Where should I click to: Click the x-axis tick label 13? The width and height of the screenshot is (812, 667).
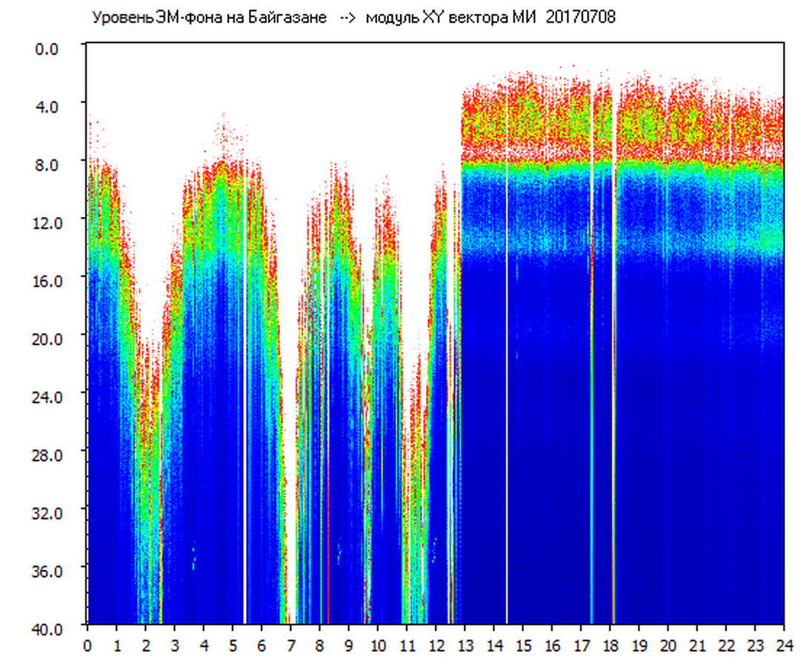[464, 646]
